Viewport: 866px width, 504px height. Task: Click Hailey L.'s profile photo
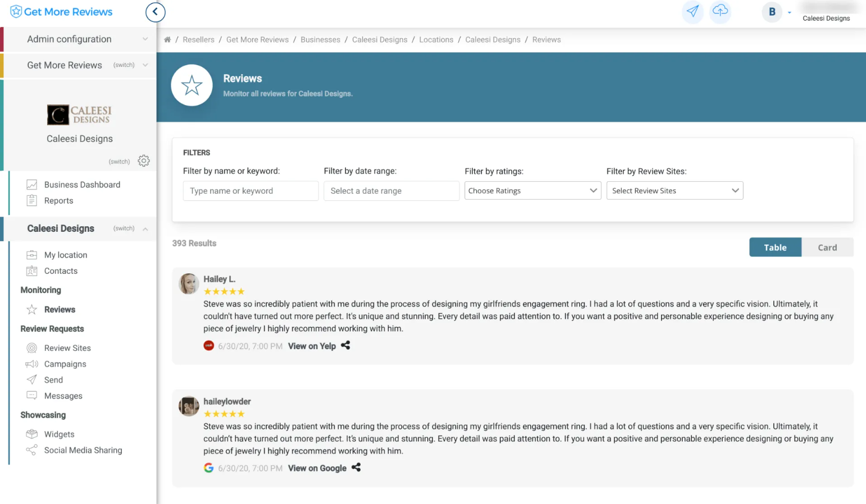point(189,284)
